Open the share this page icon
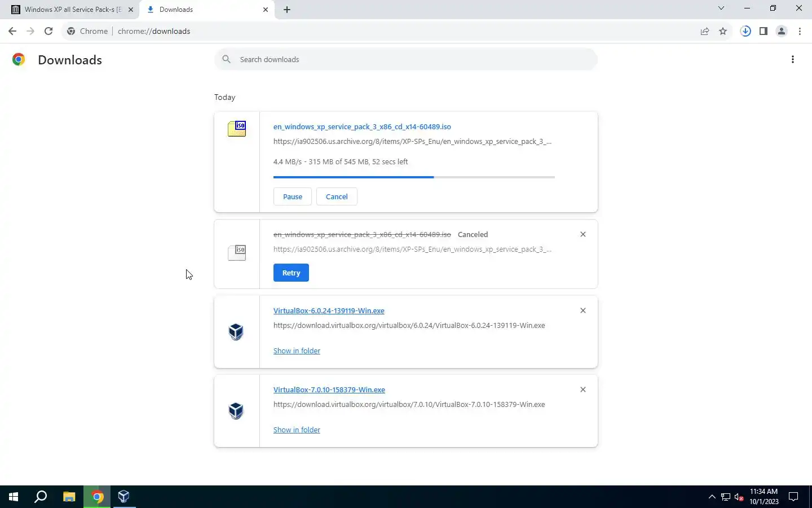 point(705,31)
